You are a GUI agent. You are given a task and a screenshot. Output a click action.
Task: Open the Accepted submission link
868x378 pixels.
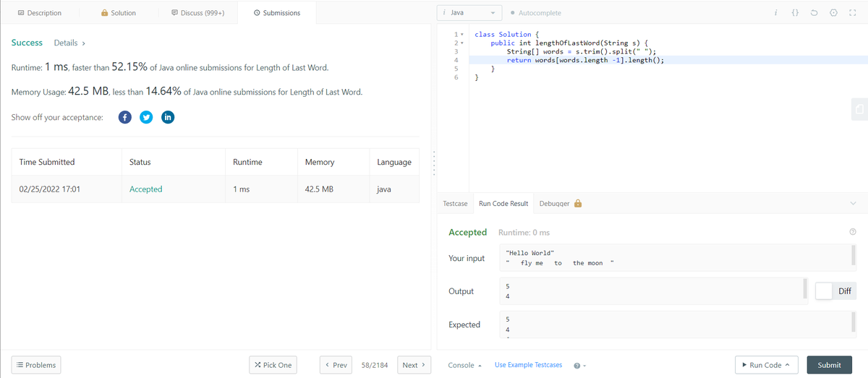tap(145, 189)
